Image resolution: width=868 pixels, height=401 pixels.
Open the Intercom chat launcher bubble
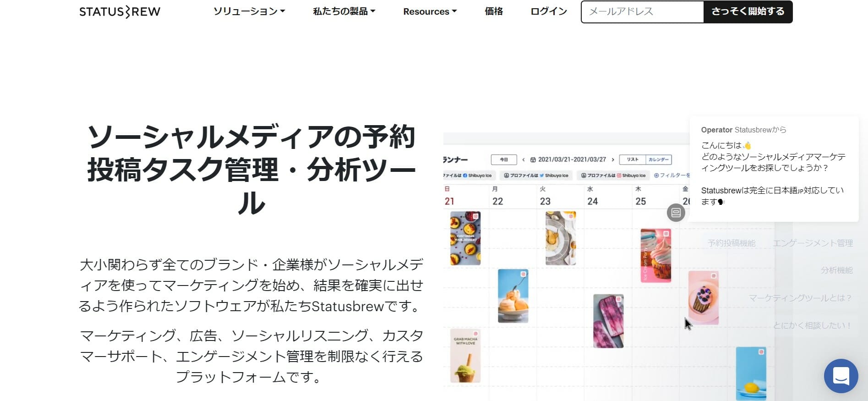841,376
